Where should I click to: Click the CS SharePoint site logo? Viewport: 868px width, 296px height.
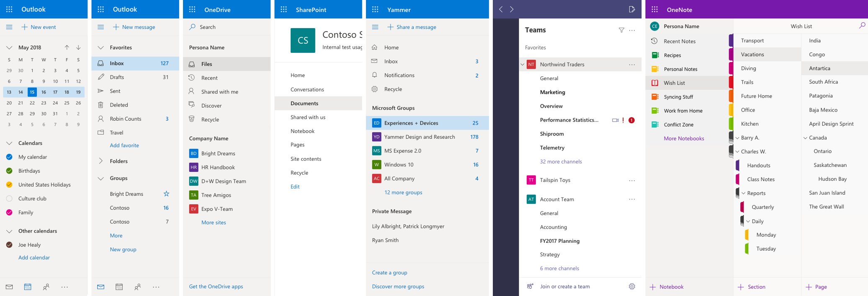(x=303, y=40)
